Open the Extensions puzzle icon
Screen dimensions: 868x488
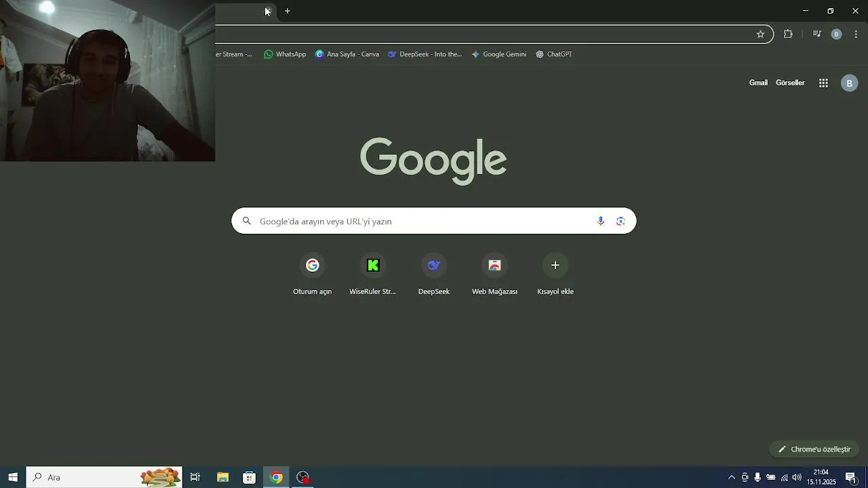788,34
